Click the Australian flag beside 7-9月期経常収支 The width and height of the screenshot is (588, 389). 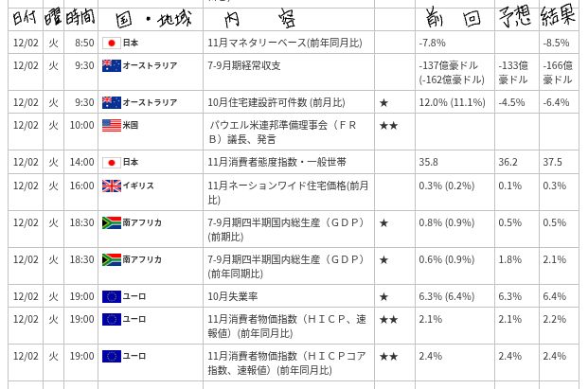pos(111,65)
